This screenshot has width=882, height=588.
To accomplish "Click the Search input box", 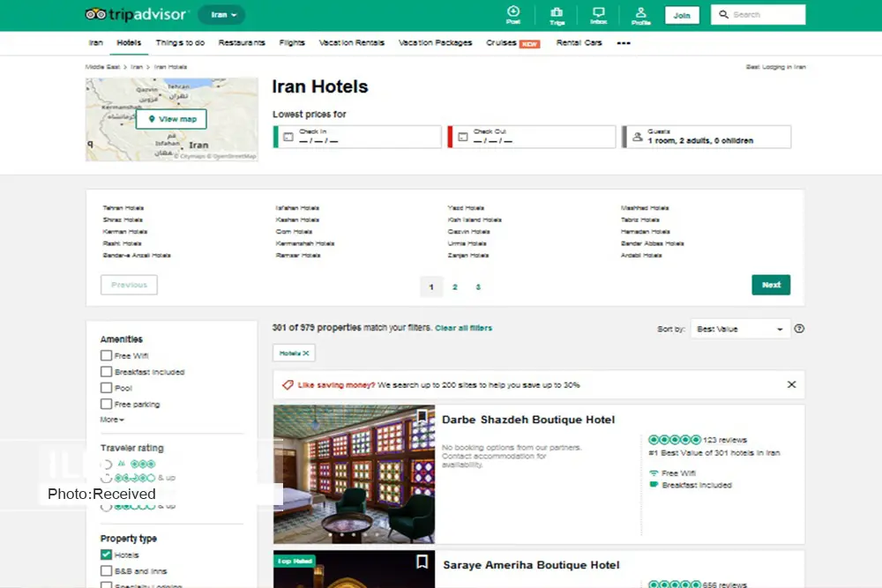I will pyautogui.click(x=759, y=15).
